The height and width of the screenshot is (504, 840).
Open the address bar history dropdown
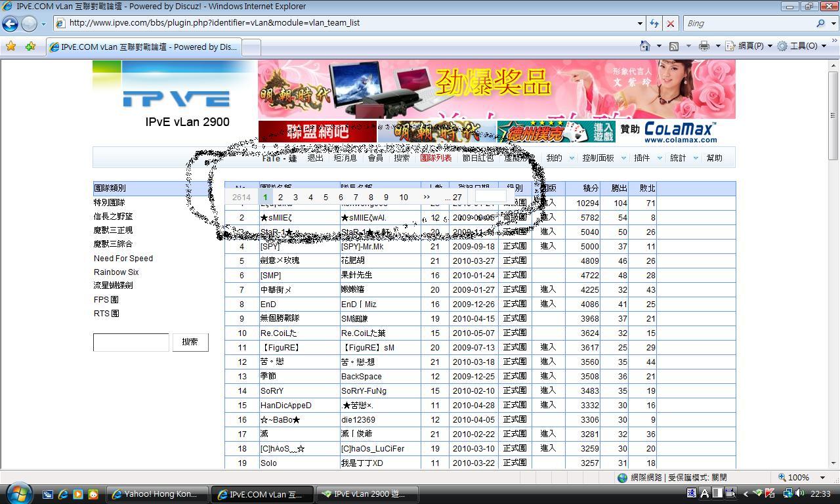(640, 23)
